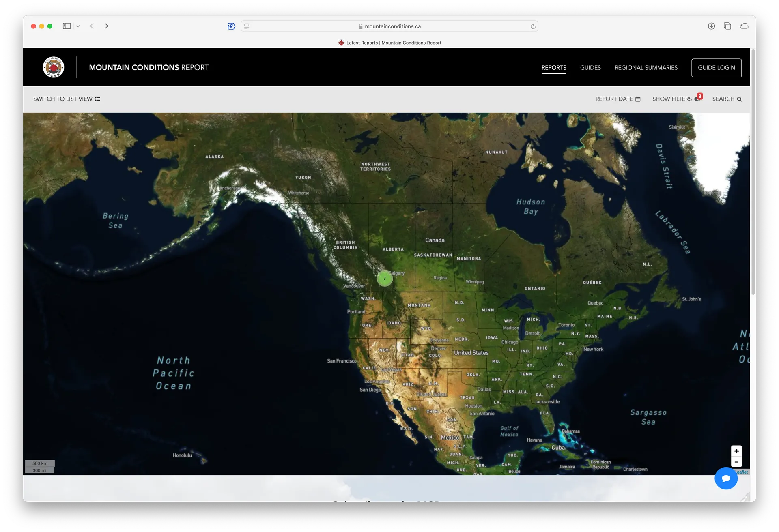Select the Reports navigation item
The image size is (779, 532).
tap(554, 68)
